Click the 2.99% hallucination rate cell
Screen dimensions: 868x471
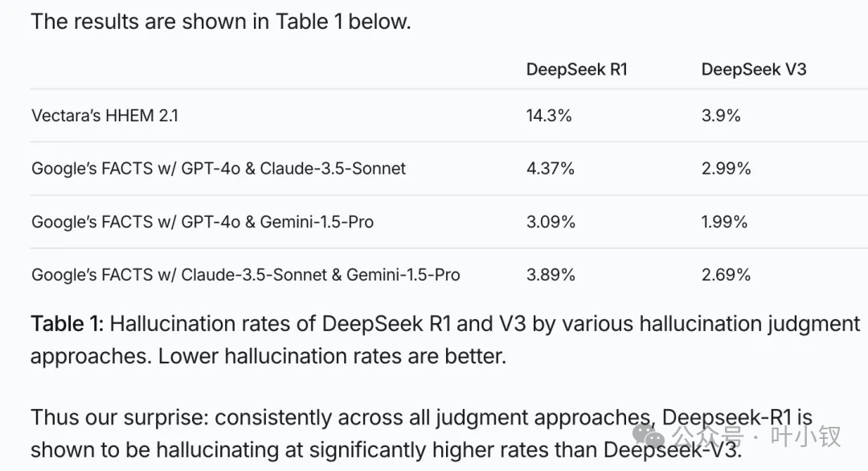coord(726,168)
